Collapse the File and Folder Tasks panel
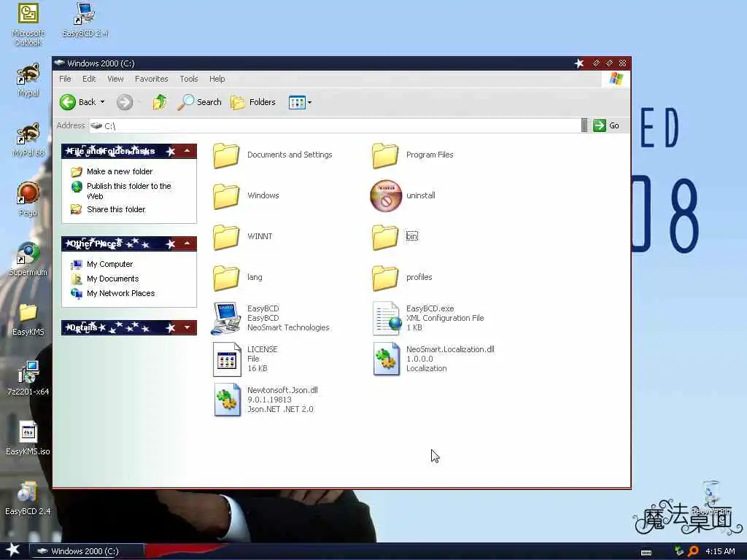This screenshot has width=747, height=560. (187, 151)
